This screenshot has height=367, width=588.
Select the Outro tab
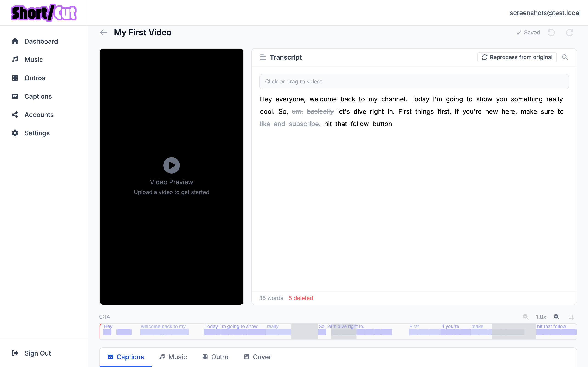(x=215, y=356)
